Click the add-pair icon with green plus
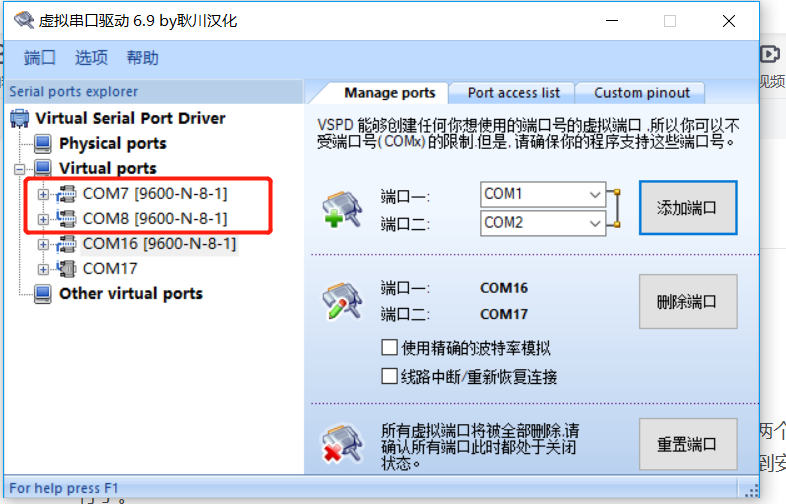This screenshot has width=786, height=504. [x=342, y=209]
